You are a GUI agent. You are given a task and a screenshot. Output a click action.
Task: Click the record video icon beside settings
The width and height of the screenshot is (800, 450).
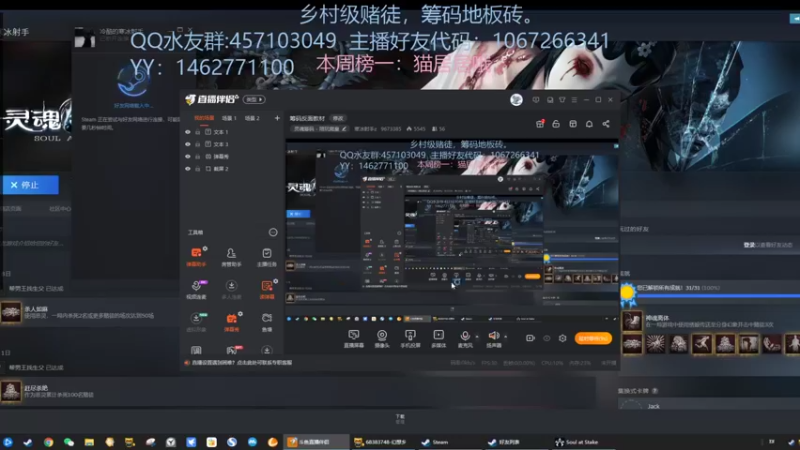530,338
